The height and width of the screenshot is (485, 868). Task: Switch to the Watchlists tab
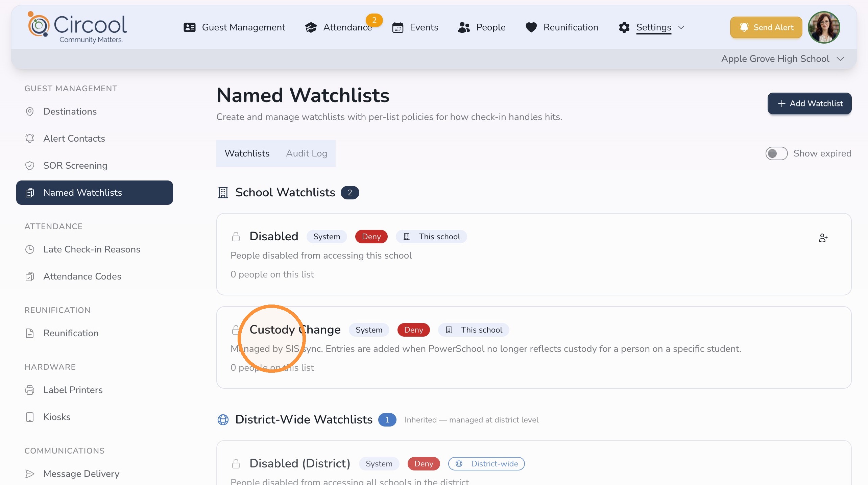(247, 153)
